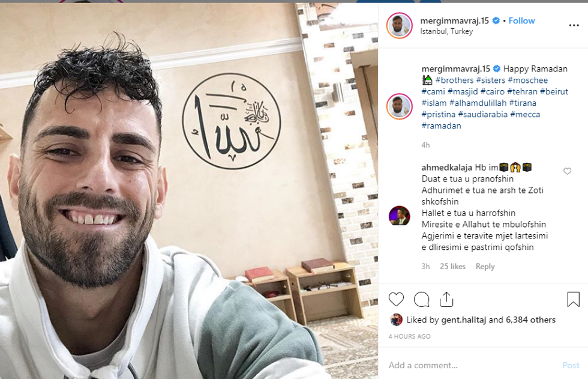Image resolution: width=588 pixels, height=379 pixels.
Task: Click Reply under ahmedkalaja's comment
Action: click(485, 267)
